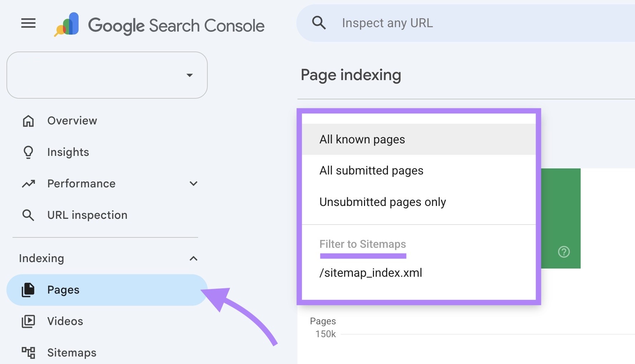635x364 pixels.
Task: Choose Unsubmitted pages only option
Action: click(419, 202)
